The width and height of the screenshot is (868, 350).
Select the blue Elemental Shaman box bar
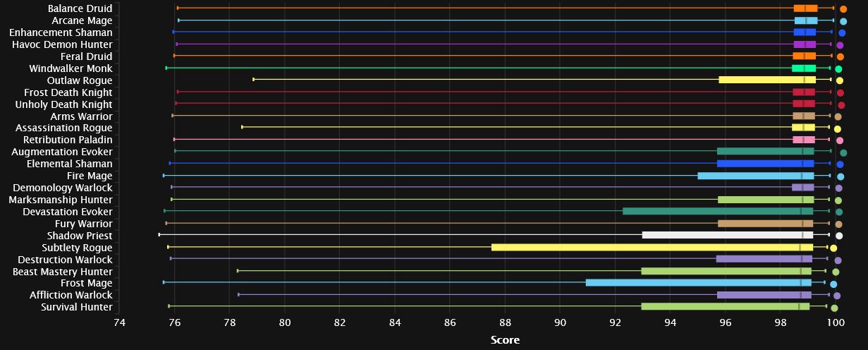(766, 164)
